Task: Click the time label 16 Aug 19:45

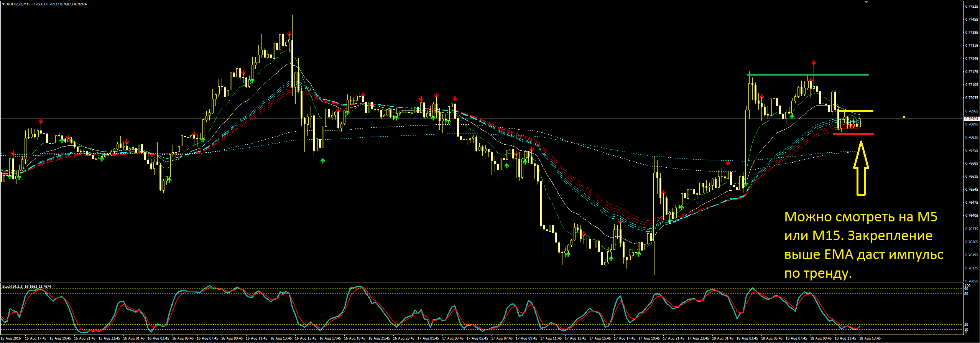Action: [x=355, y=338]
